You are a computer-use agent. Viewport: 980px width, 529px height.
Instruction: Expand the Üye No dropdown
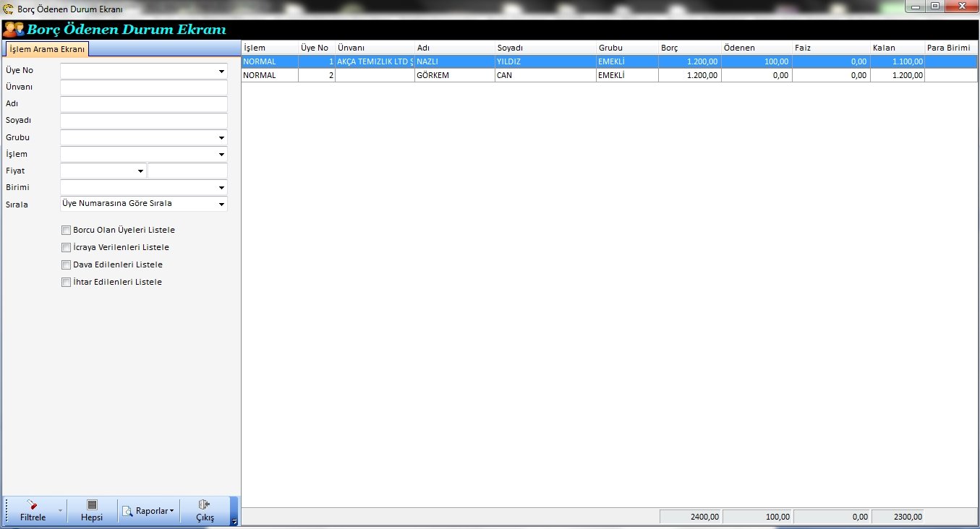coord(221,72)
